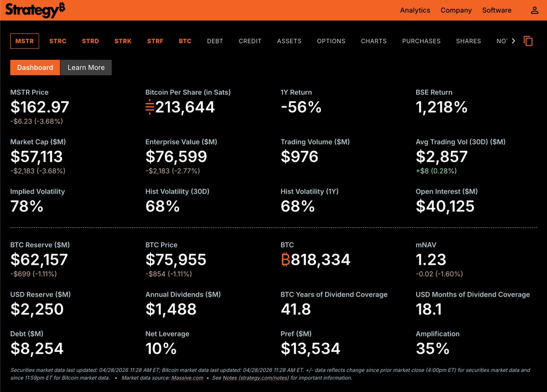Open the Software menu

click(x=497, y=10)
